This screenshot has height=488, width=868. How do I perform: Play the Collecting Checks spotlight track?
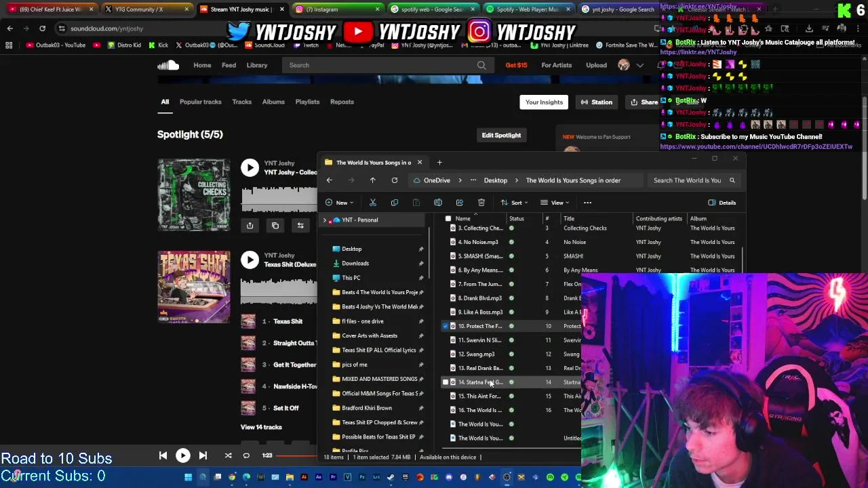tap(250, 167)
